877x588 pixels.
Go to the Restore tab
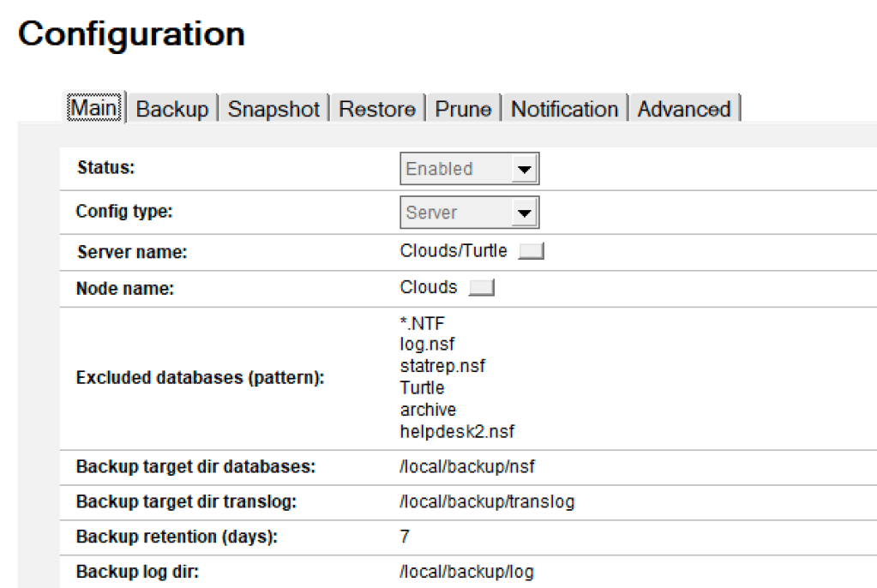pos(377,110)
